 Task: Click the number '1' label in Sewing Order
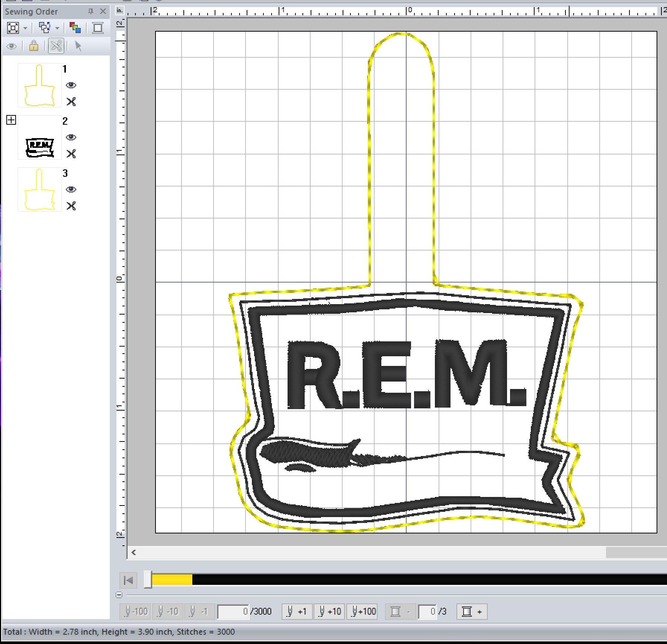[65, 69]
